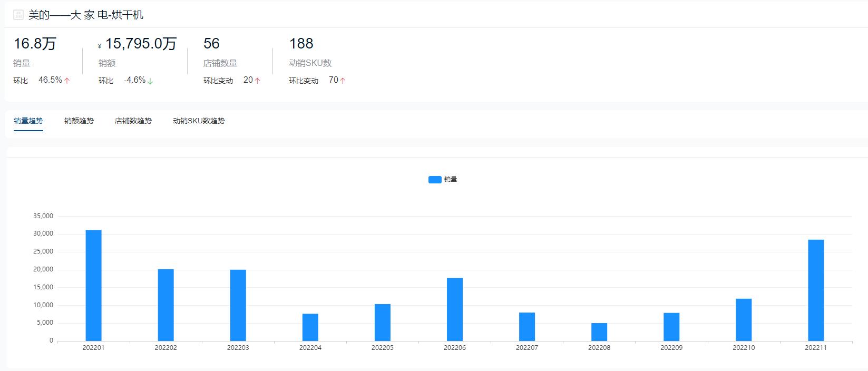This screenshot has height=371, width=868.
Task: Select the 202202 sales bar
Action: click(166, 305)
